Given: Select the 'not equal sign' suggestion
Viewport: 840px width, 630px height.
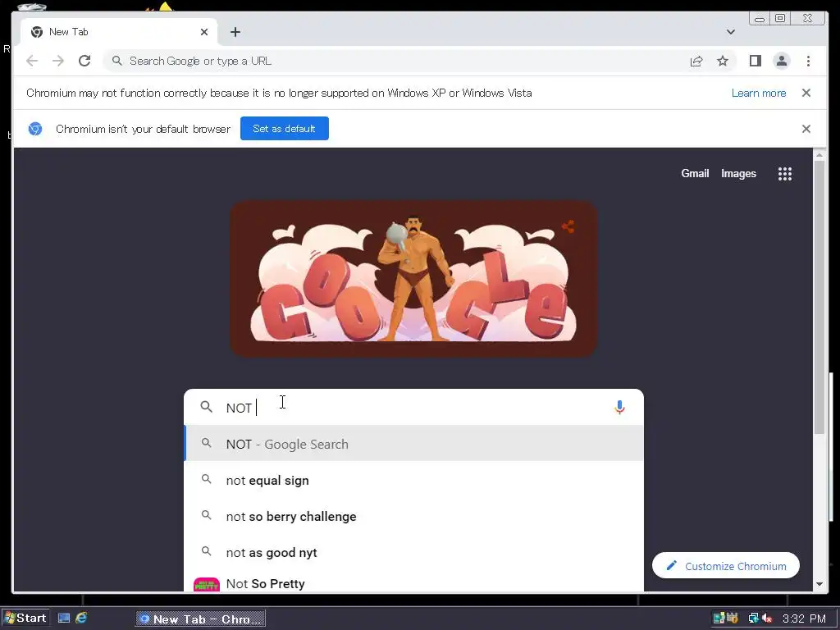Looking at the screenshot, I should 413,480.
